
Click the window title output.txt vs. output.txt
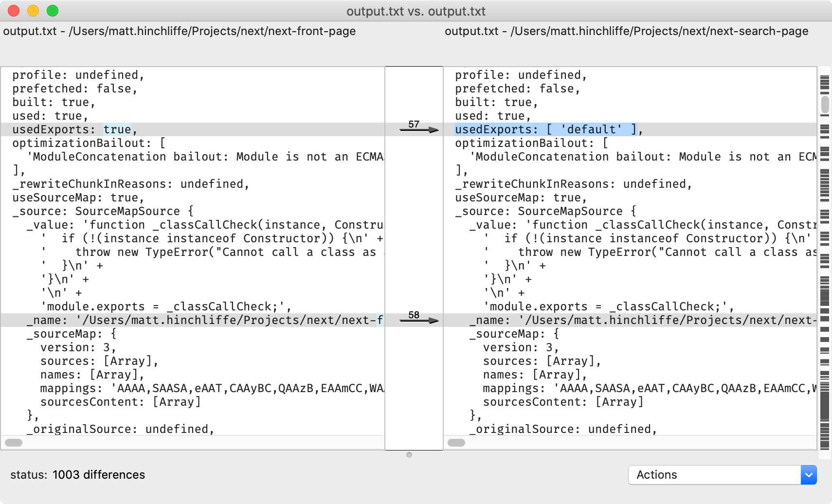point(416,11)
